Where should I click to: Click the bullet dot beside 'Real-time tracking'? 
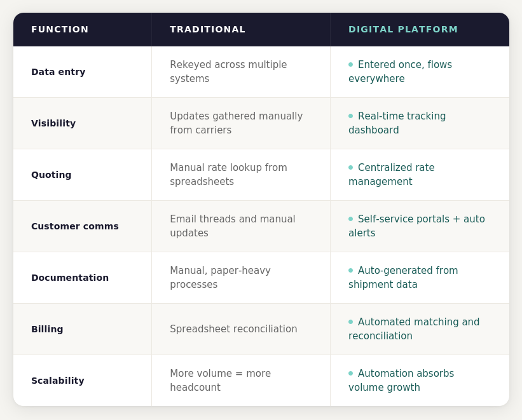coord(350,116)
